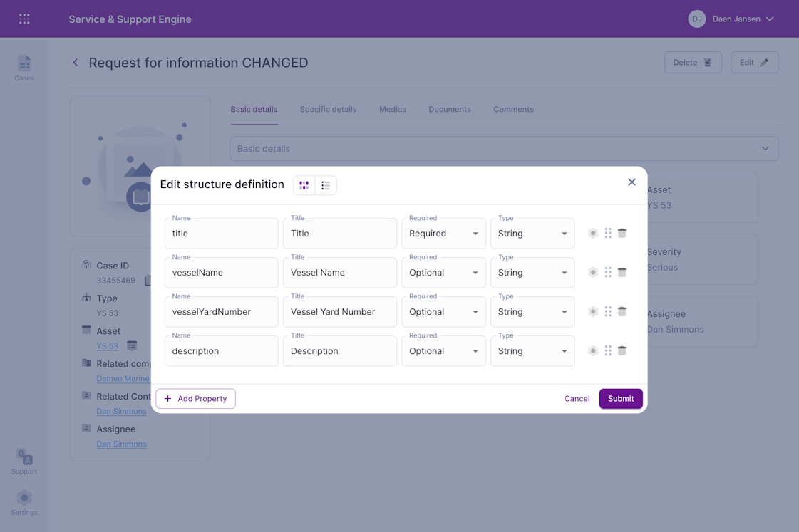The height and width of the screenshot is (532, 799).
Task: Open the Dan Simmons link under sidebar Assignee
Action: coord(121,444)
